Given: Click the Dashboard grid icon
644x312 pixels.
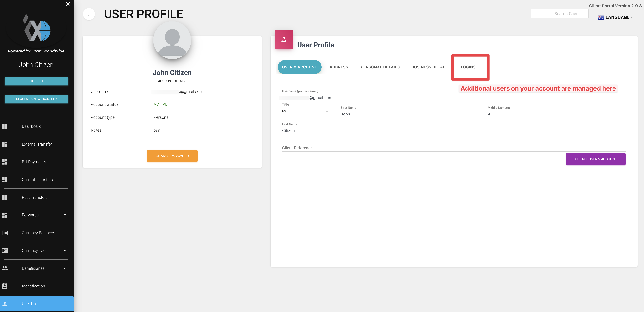Looking at the screenshot, I should pos(5,126).
